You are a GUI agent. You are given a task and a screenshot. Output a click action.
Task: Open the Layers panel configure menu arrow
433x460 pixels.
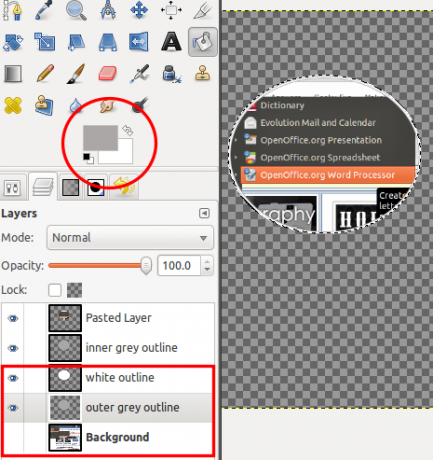[x=204, y=213]
